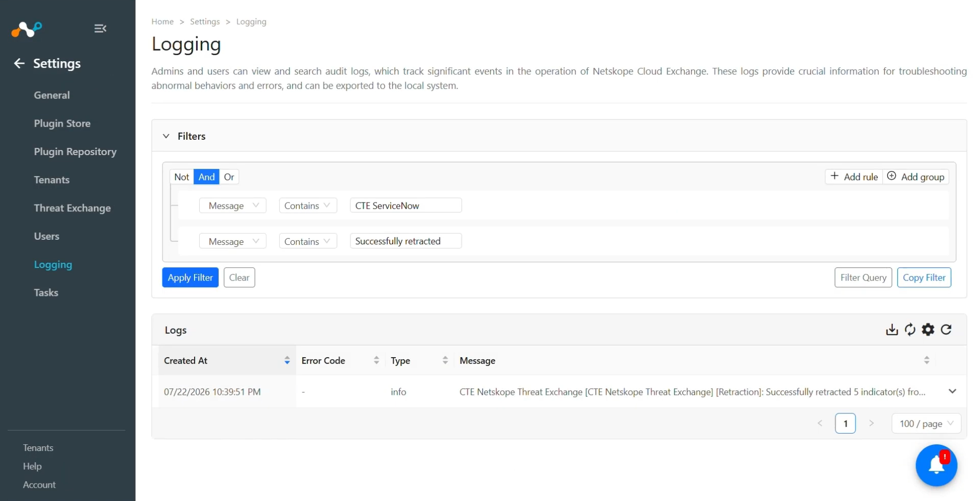Navigate to Settings breadcrumb
Image resolution: width=980 pixels, height=501 pixels.
tap(205, 21)
